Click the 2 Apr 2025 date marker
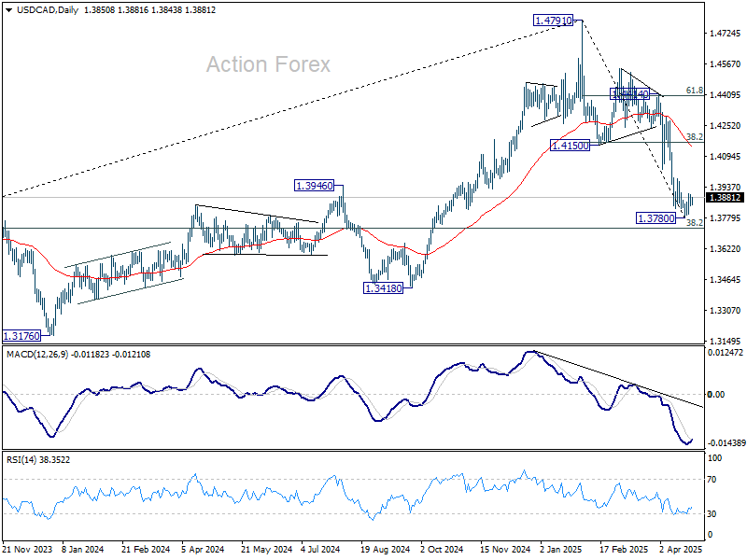 click(x=681, y=550)
